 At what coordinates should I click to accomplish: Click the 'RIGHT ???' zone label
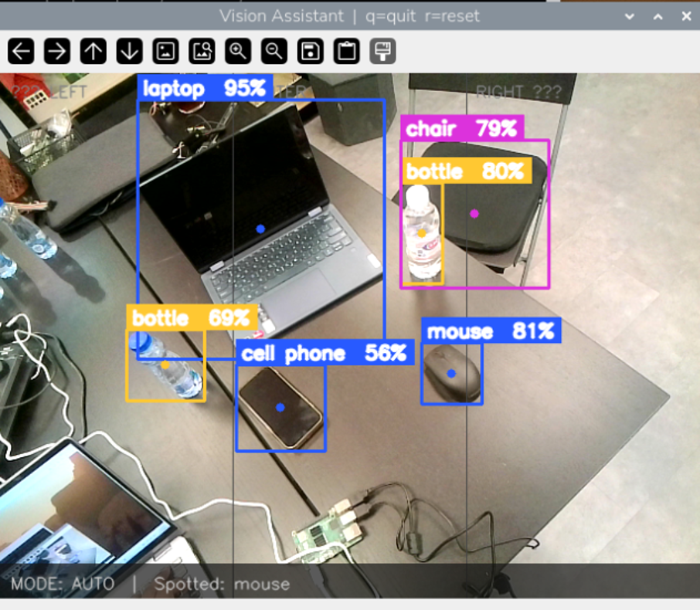(518, 92)
